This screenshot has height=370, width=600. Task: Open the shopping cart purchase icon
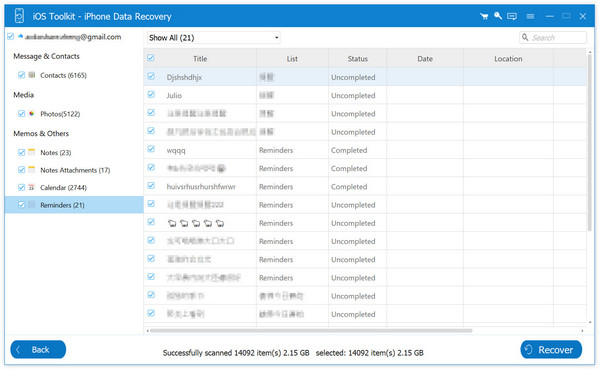tap(484, 16)
